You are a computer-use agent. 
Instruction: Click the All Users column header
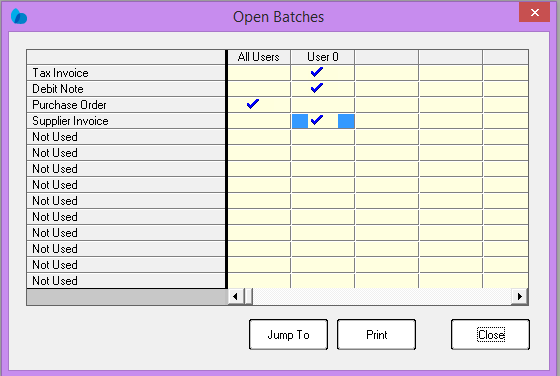(259, 57)
